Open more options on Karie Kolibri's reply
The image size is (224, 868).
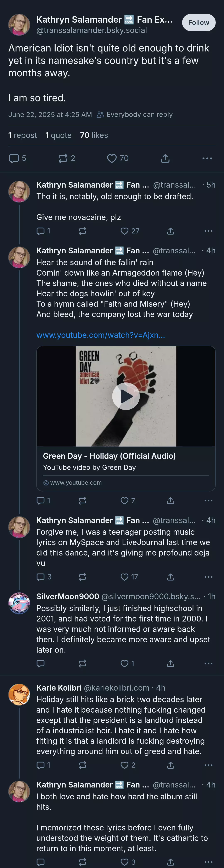pos(208,765)
